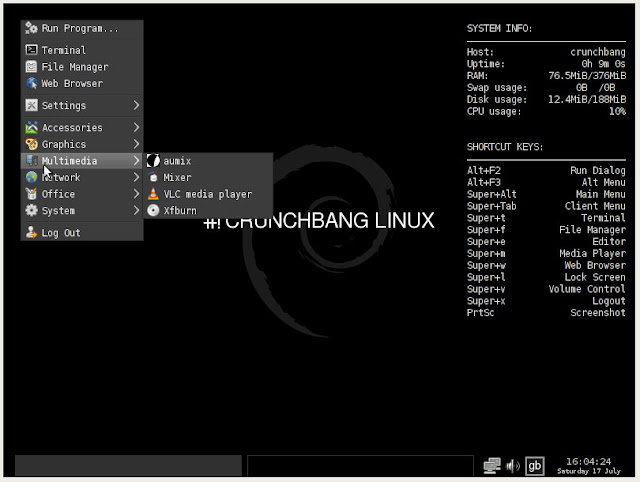
Task: Click the Xfburn disc icon
Action: tap(153, 211)
